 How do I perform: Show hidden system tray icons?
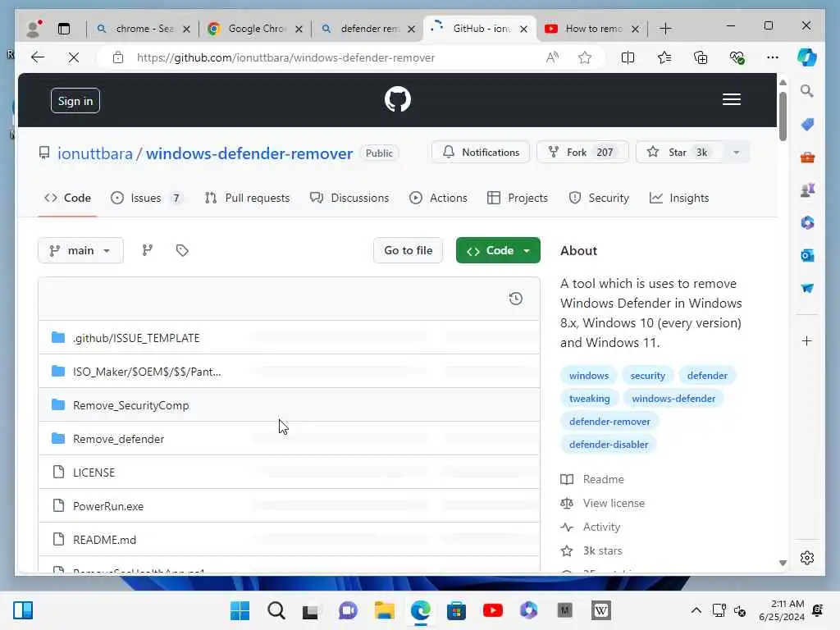tap(696, 610)
